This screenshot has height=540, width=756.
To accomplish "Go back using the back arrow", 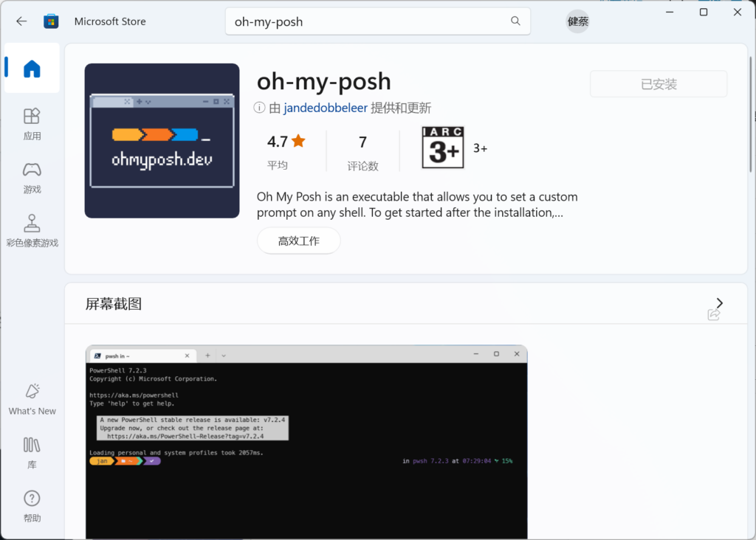I will click(x=21, y=21).
